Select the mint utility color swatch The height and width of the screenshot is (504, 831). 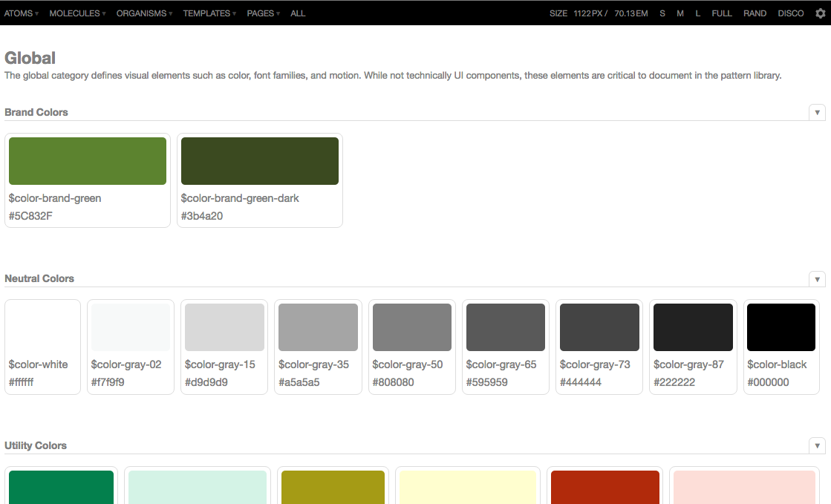coord(198,487)
